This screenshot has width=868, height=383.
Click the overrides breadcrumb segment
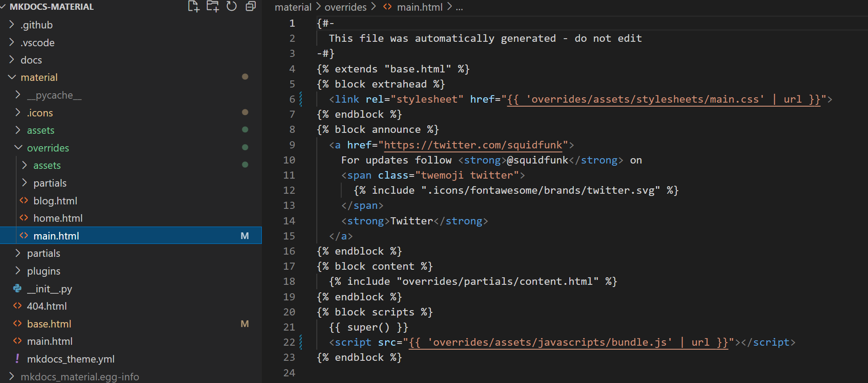[x=346, y=7]
